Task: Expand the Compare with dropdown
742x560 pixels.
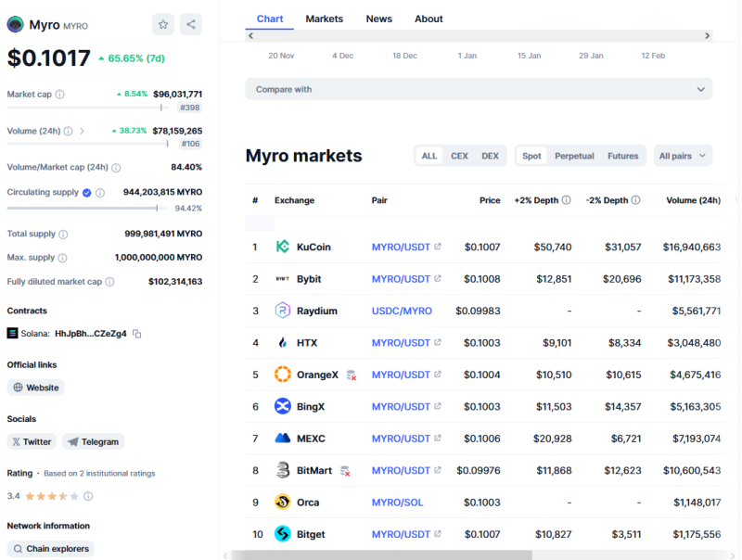Action: tap(479, 89)
